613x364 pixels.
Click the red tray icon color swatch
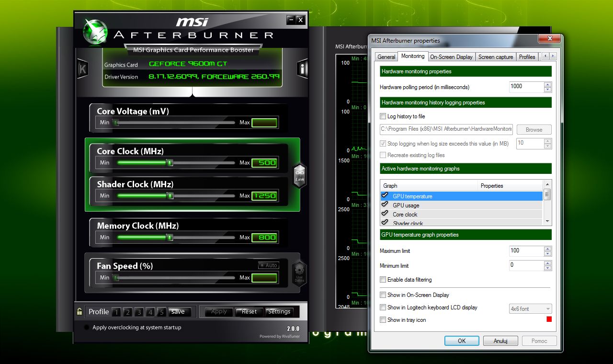[549, 319]
